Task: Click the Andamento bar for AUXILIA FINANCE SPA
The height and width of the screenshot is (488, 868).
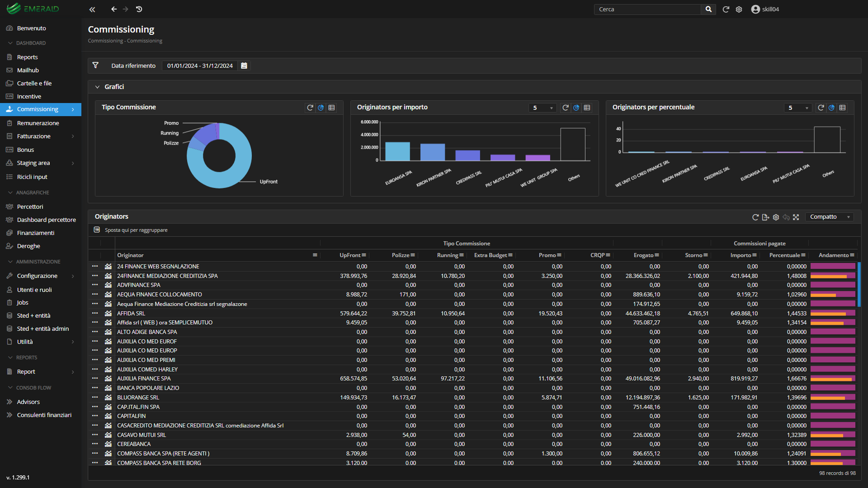Action: pyautogui.click(x=833, y=379)
